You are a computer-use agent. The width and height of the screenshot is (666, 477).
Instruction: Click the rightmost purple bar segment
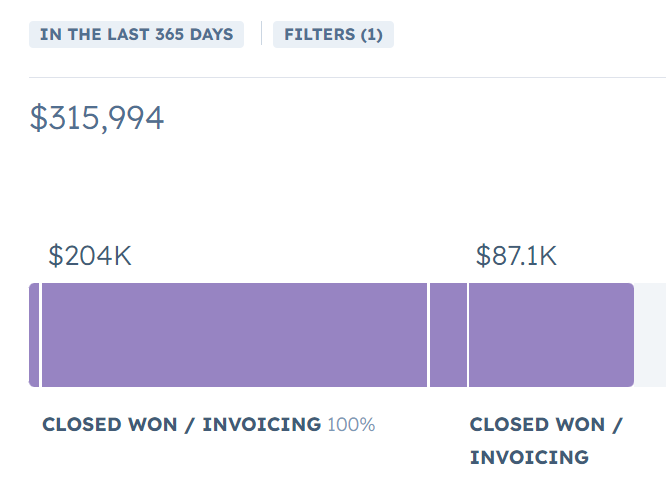[551, 335]
